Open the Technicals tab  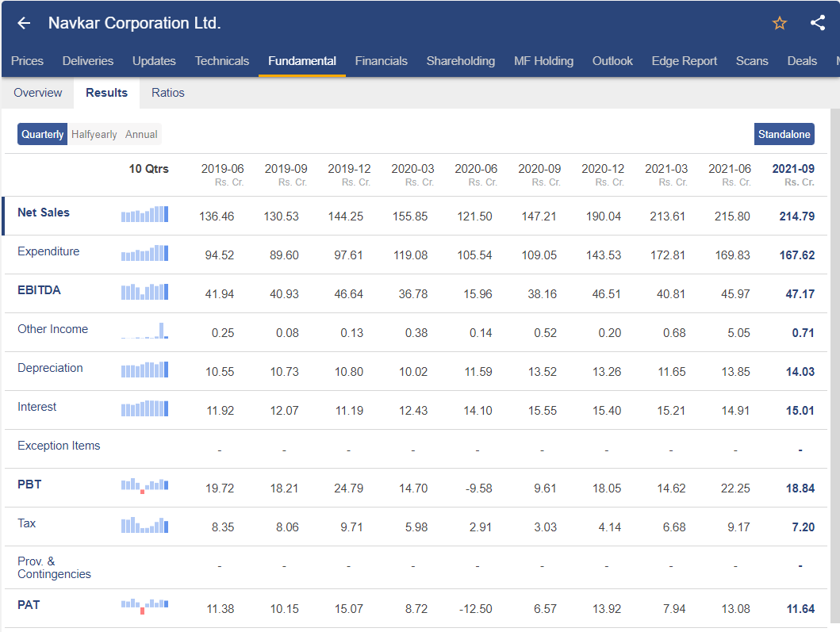(x=222, y=61)
